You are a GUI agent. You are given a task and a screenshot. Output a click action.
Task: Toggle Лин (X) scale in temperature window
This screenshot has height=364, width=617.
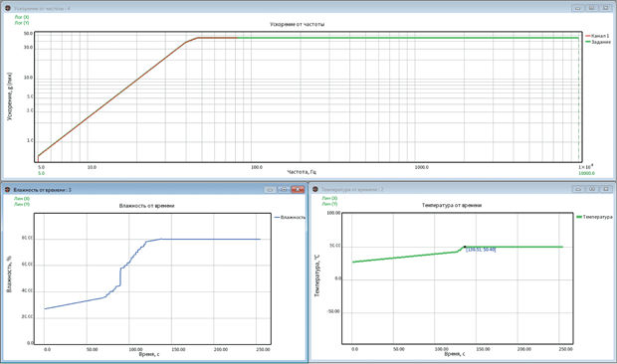[x=329, y=199]
